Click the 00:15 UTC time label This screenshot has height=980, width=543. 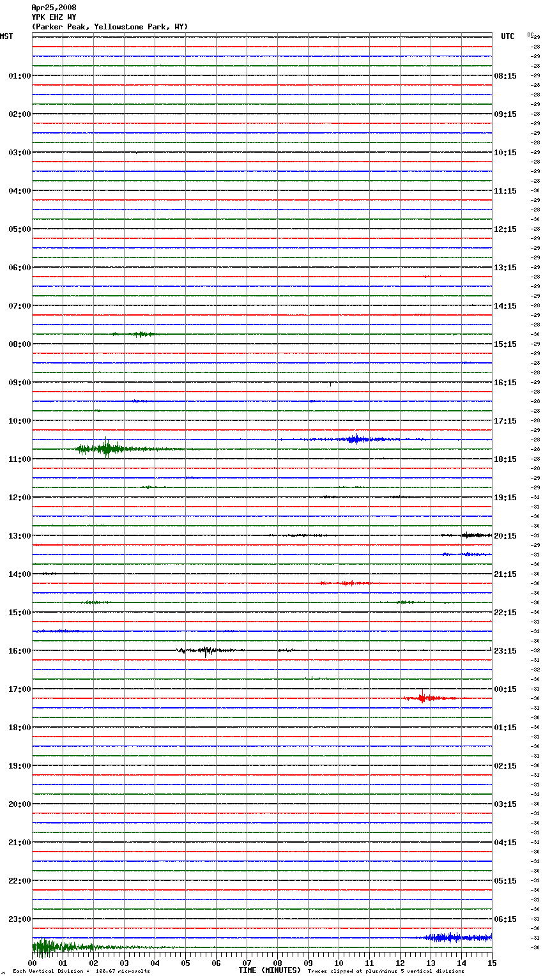[x=505, y=689]
